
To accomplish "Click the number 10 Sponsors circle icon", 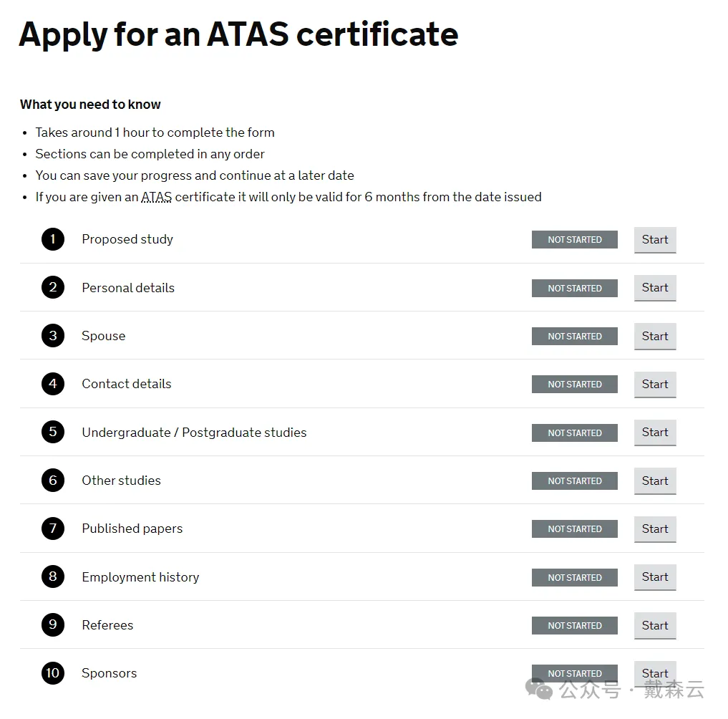I will (53, 673).
